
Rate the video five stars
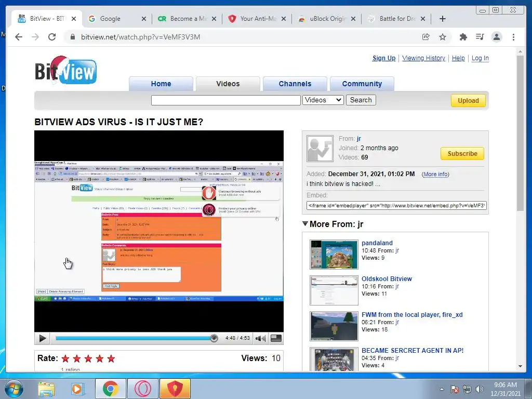(111, 358)
